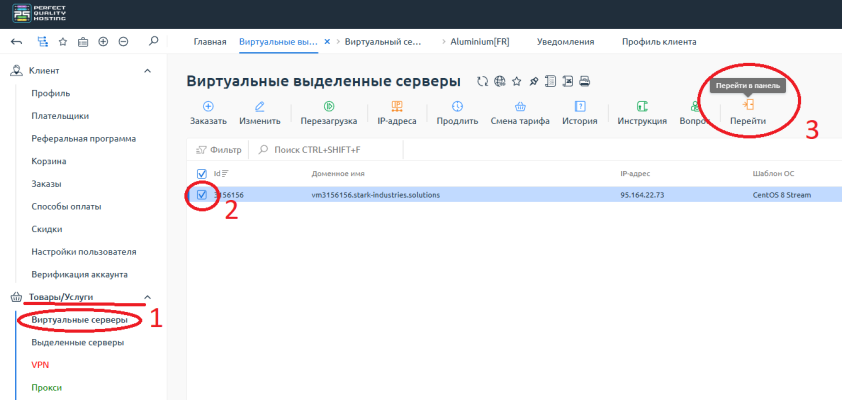Click the Фильтр button
Viewport: 842px width, 400px height.
(x=219, y=150)
